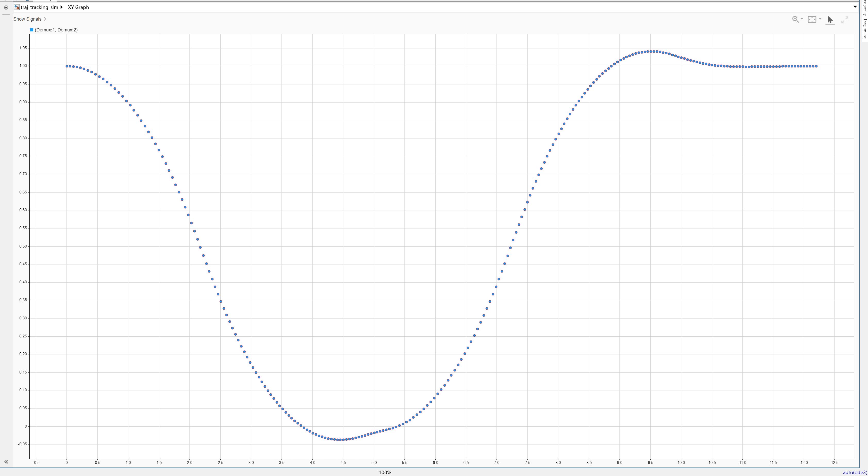Activate the pointer cursor selection tool
Viewport: 868px width, 476px height.
coord(830,20)
